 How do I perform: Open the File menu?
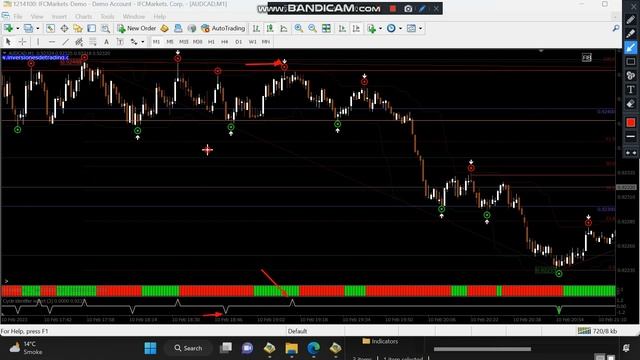pos(18,16)
